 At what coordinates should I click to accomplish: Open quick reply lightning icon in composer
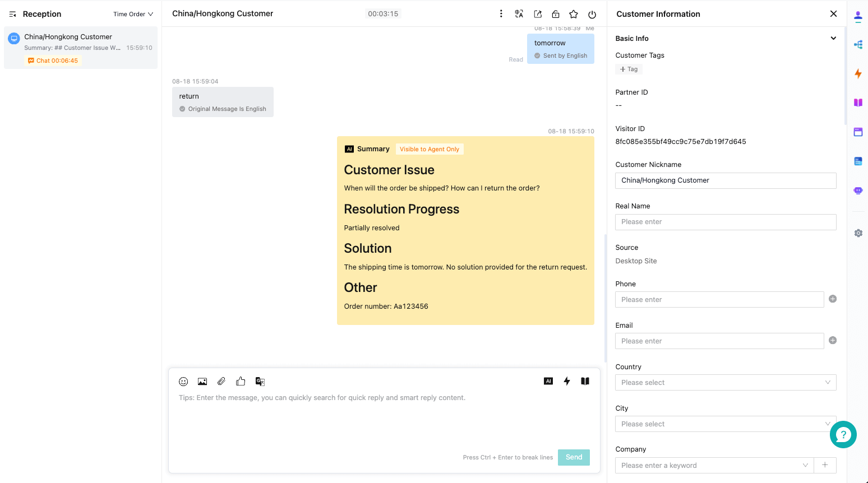[567, 381]
